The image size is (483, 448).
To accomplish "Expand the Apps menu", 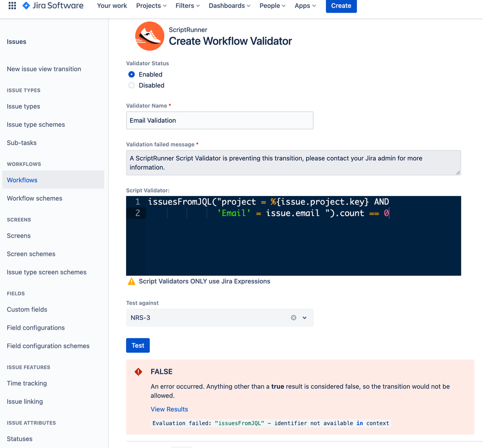I will pos(305,5).
